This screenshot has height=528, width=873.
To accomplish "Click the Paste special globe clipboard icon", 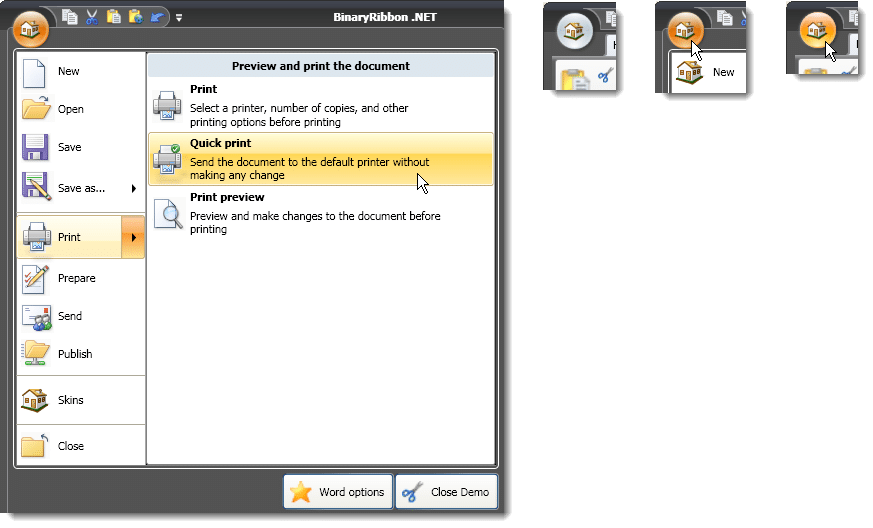I will 135,17.
